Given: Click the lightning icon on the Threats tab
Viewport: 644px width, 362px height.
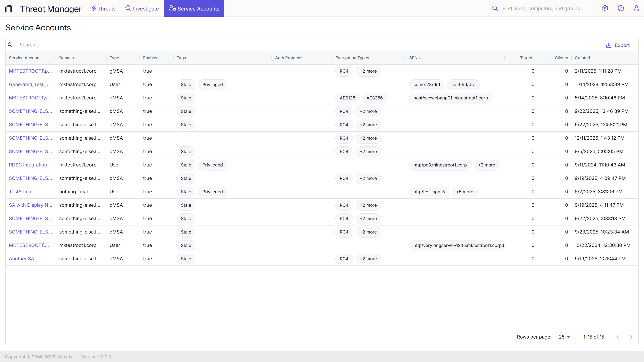Looking at the screenshot, I should tap(94, 8).
